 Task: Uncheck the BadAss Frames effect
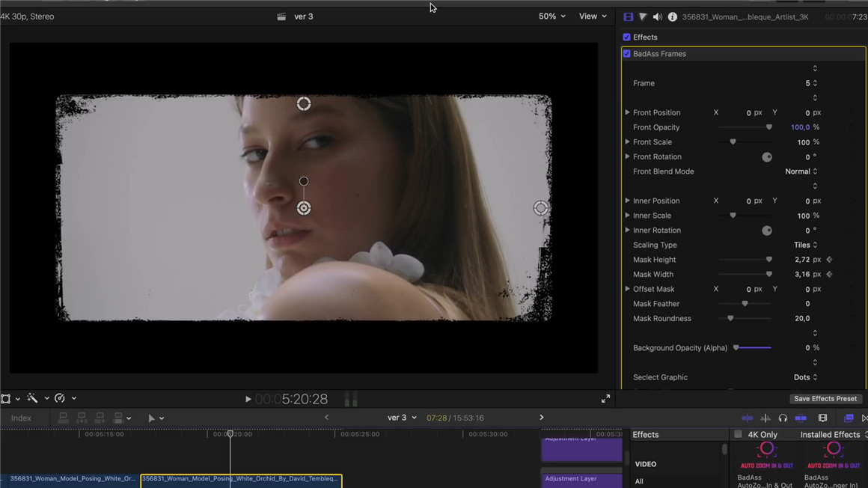(627, 54)
